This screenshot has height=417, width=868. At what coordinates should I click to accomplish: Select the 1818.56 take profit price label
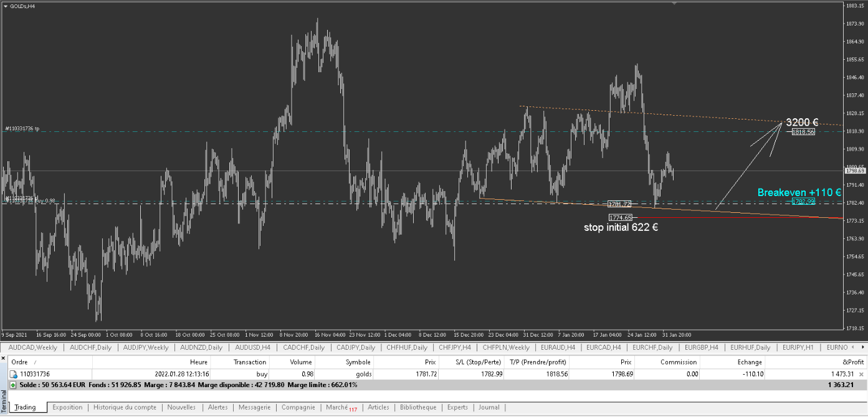click(803, 132)
